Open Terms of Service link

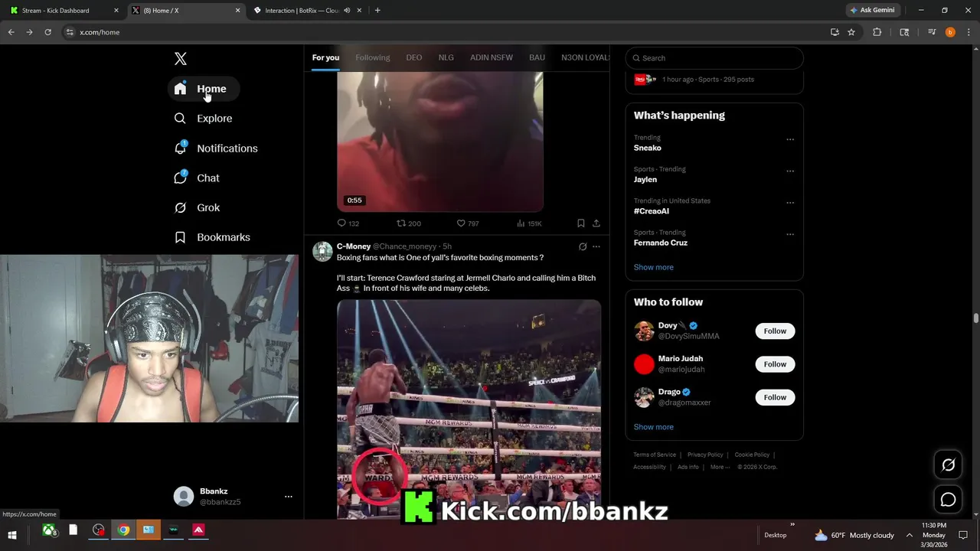point(655,455)
